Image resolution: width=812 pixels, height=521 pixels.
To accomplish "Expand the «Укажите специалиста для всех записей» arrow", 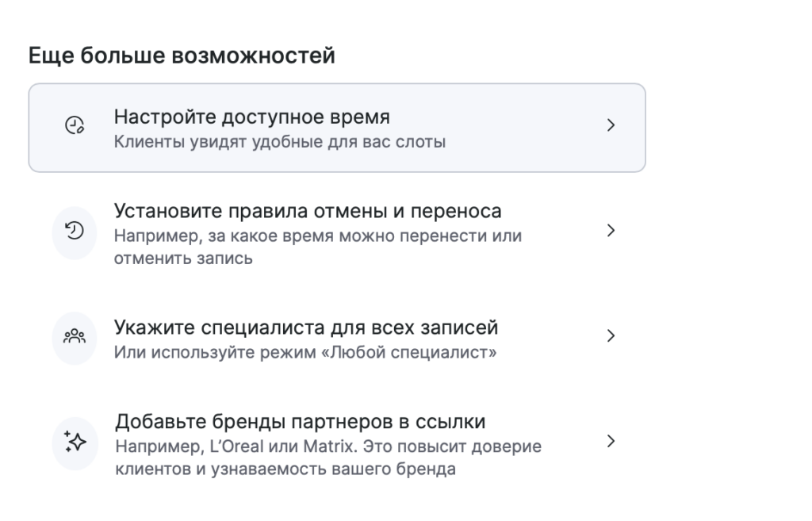I will (x=611, y=335).
